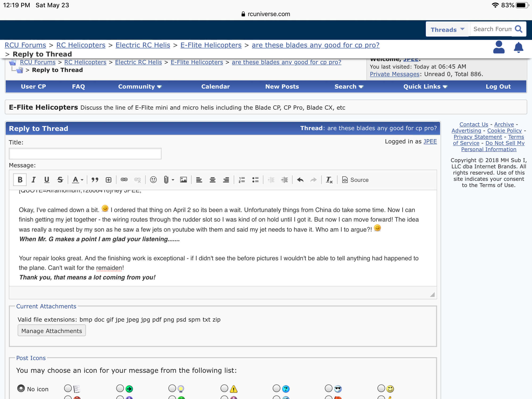Select the No icon radio button
Screen dimensions: 532x399
pos(21,388)
